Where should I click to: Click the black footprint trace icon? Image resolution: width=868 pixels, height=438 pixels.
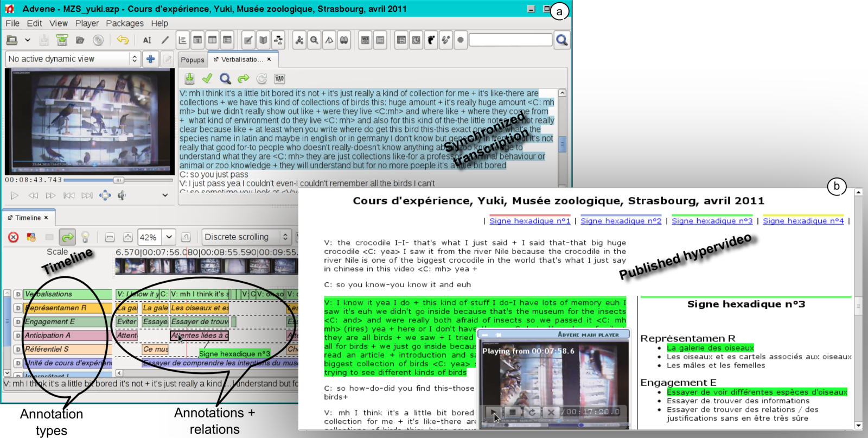431,40
